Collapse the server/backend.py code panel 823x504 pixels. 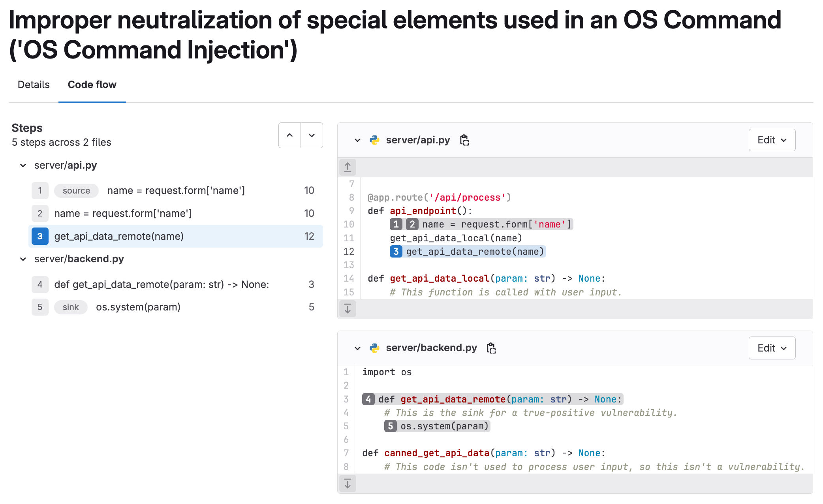pos(357,348)
